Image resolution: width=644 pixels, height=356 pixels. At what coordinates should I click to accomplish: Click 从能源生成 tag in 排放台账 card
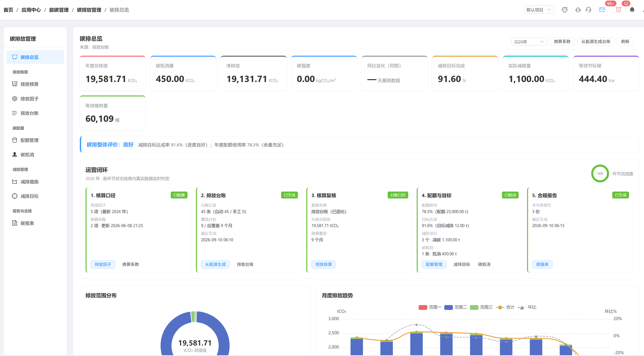coord(215,264)
